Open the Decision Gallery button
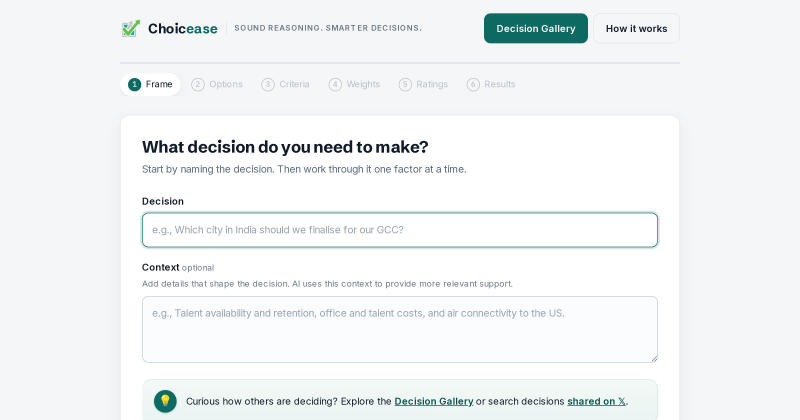Image resolution: width=800 pixels, height=420 pixels. pos(536,29)
